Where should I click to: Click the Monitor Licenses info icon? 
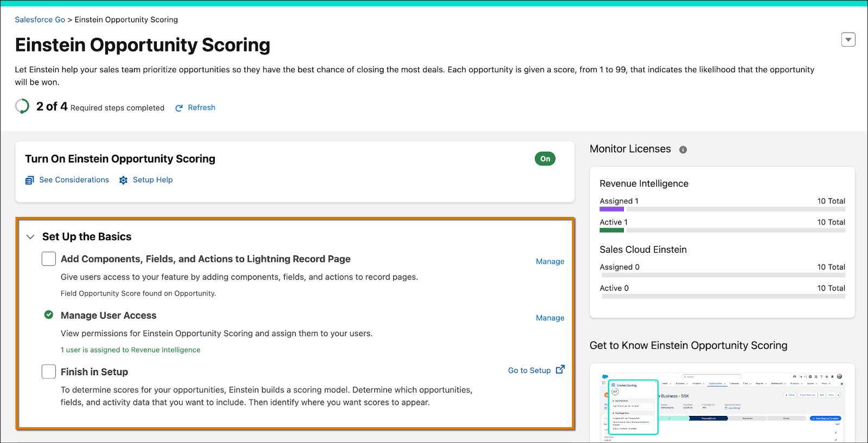click(683, 150)
